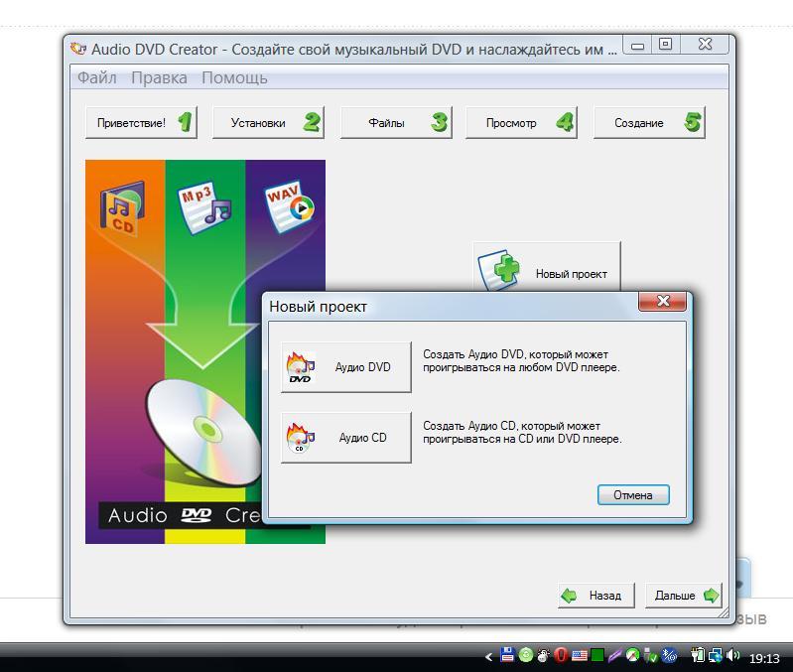
Task: Choose the Аудио CD project type
Action: (x=346, y=438)
